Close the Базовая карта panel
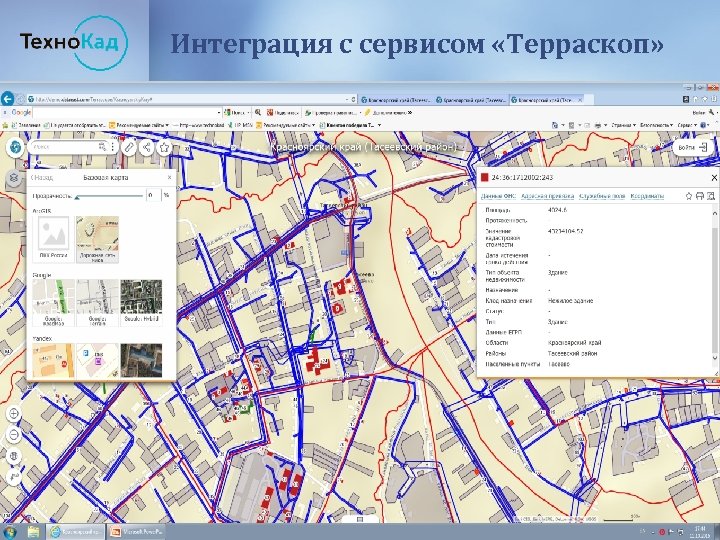The image size is (720, 540). [169, 177]
